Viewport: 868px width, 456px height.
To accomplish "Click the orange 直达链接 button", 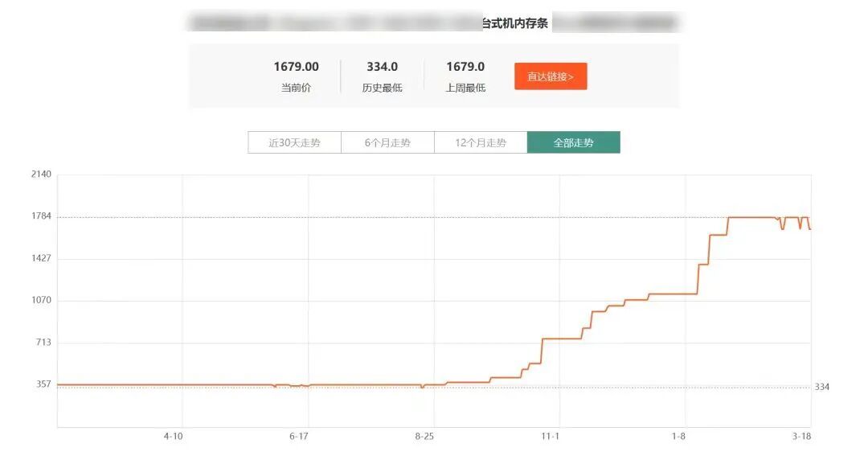I will pos(551,76).
